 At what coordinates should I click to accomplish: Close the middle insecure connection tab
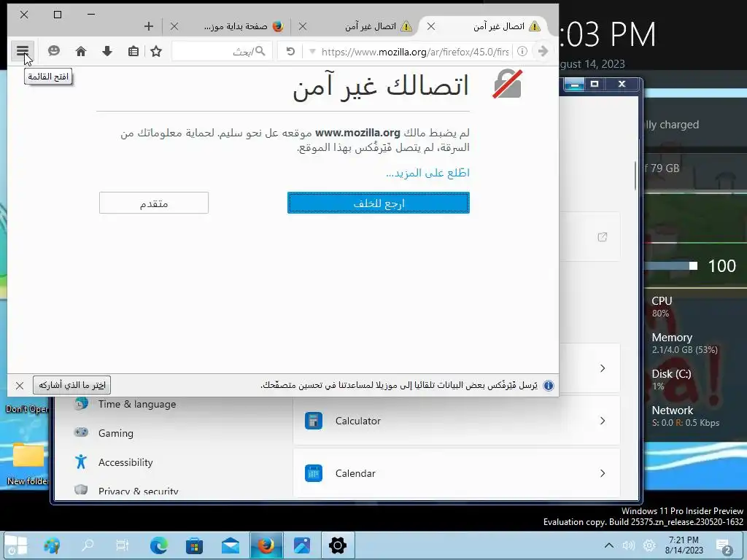click(x=303, y=27)
